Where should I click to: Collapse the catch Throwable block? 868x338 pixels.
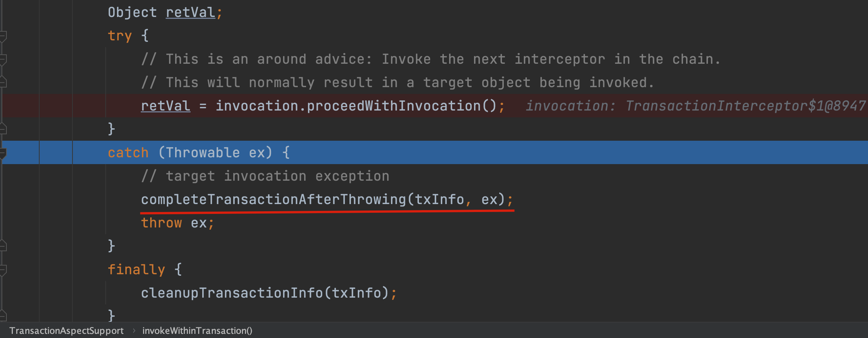(x=3, y=153)
